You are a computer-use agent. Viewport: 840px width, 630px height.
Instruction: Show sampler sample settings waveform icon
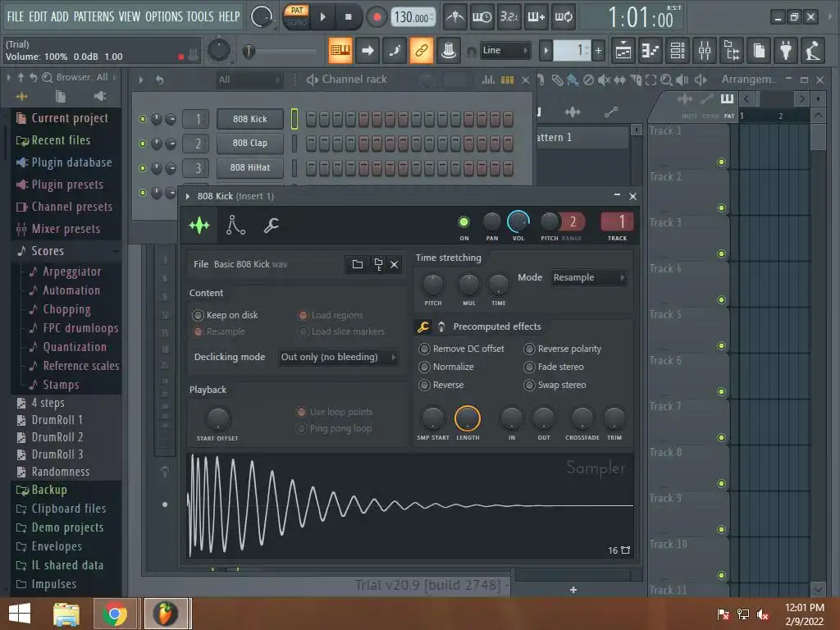[199, 225]
